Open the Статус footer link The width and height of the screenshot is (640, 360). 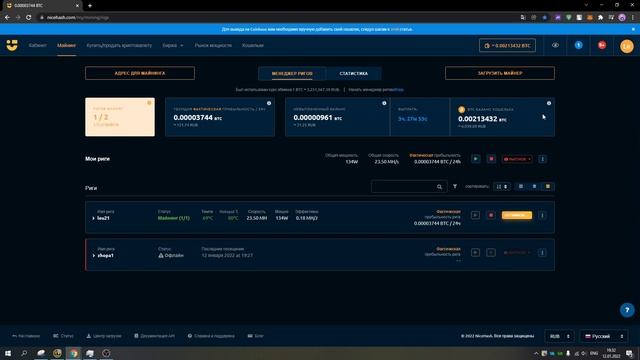point(63,336)
